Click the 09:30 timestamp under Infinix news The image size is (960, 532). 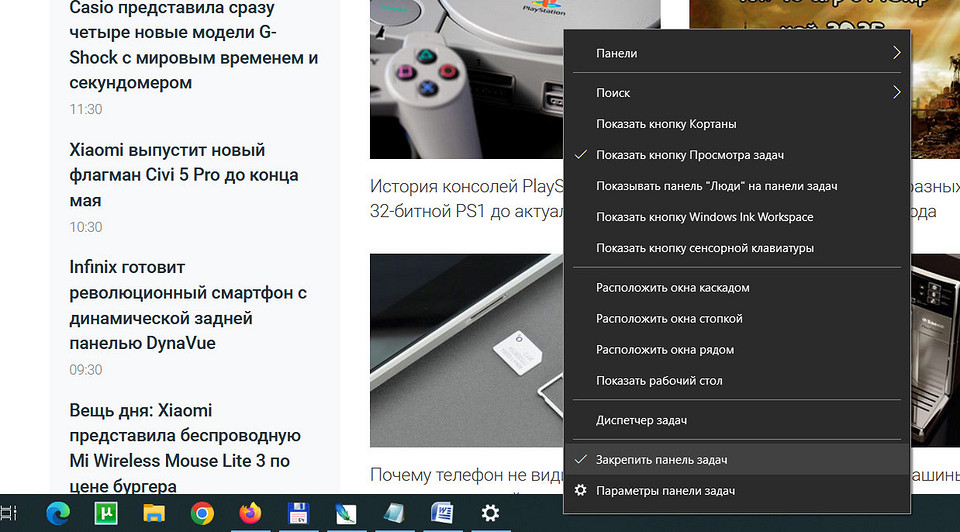(x=86, y=370)
